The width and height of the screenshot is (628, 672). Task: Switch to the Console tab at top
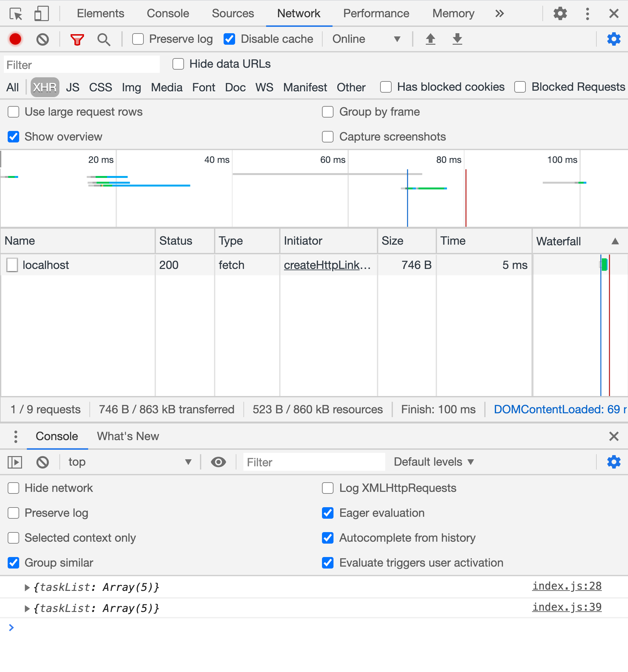(x=168, y=13)
